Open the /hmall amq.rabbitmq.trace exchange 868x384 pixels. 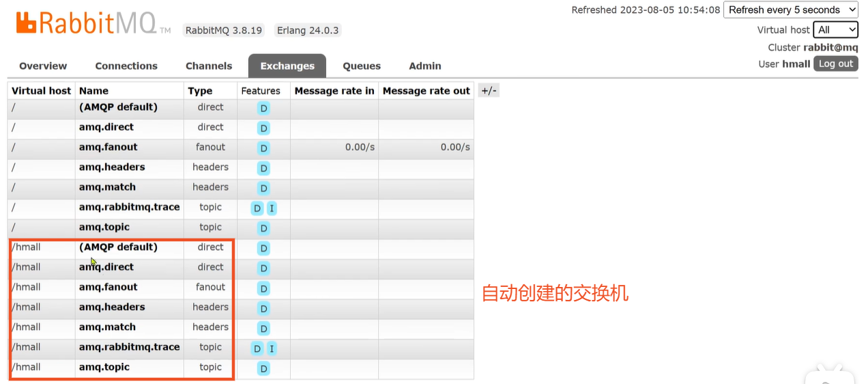point(130,346)
